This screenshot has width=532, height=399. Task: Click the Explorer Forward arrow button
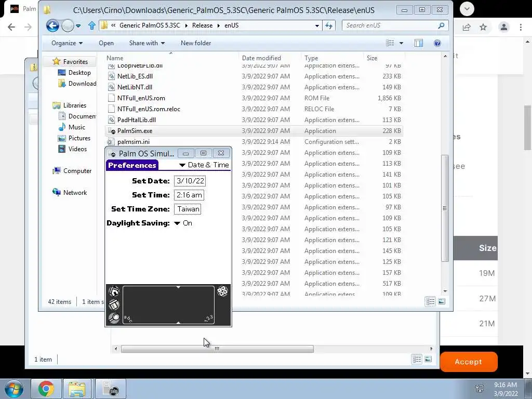68,25
